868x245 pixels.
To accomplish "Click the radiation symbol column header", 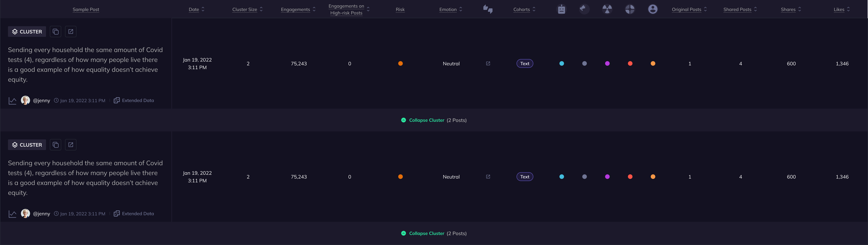I will tap(607, 9).
